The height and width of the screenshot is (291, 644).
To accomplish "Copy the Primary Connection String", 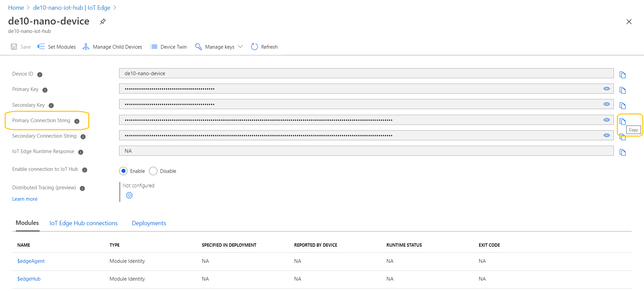I will (x=623, y=121).
